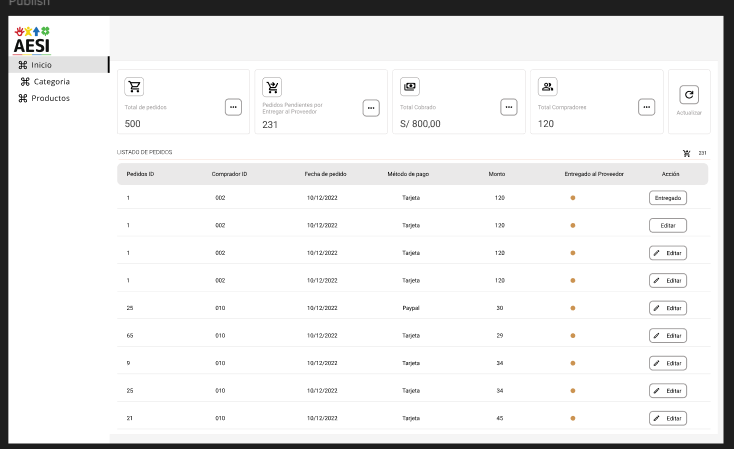Click the Método de pago column header
Image resolution: width=734 pixels, height=449 pixels.
tap(408, 174)
